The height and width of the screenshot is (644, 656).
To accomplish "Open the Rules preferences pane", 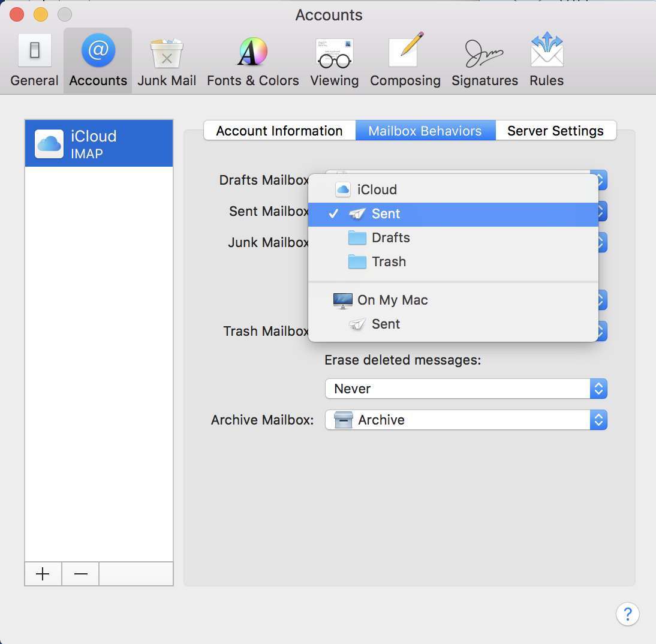I will pyautogui.click(x=546, y=61).
